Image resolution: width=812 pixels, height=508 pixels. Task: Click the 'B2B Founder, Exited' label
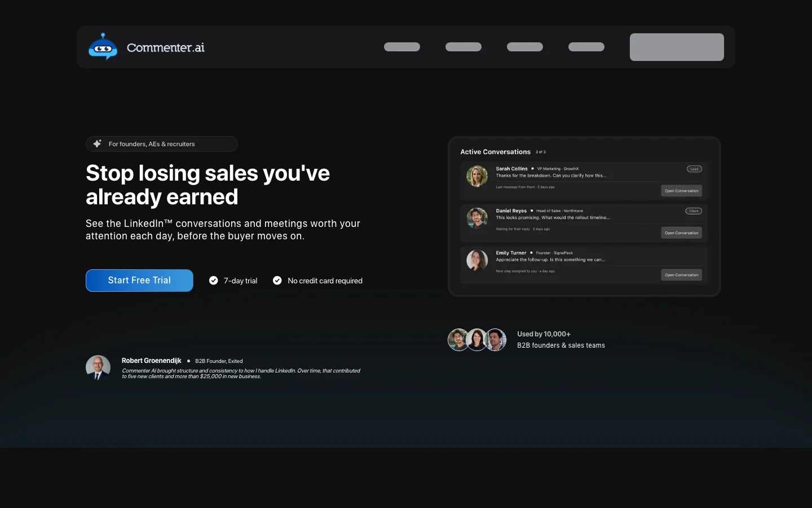pos(219,361)
